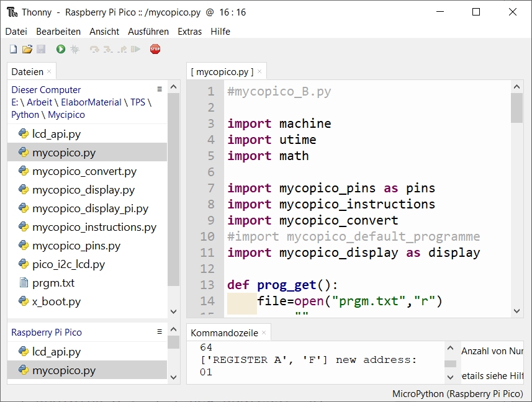Image resolution: width=532 pixels, height=402 pixels.
Task: Select prgm.txt in the local file list
Action: (x=53, y=283)
